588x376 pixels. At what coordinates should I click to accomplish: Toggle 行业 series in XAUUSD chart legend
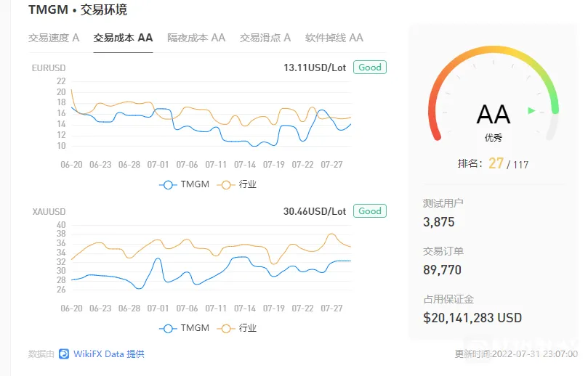(237, 328)
